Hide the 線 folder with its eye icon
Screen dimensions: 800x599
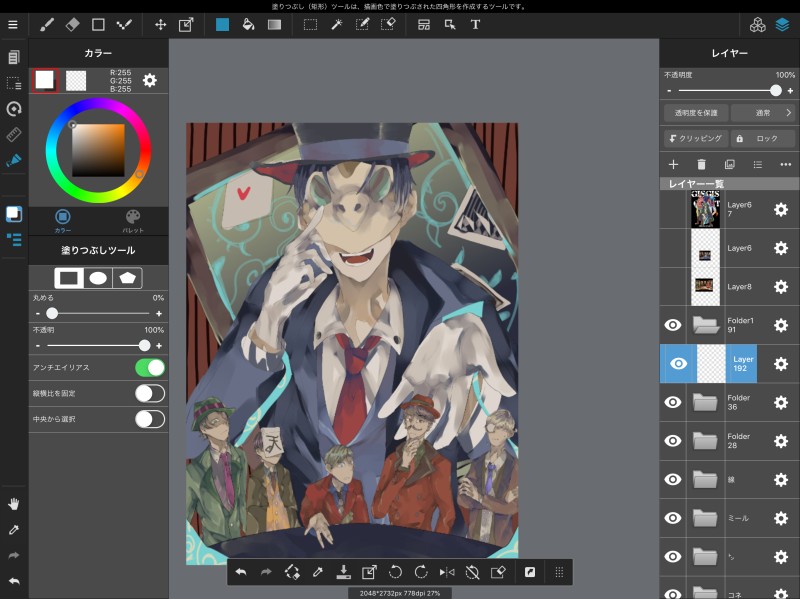(673, 479)
